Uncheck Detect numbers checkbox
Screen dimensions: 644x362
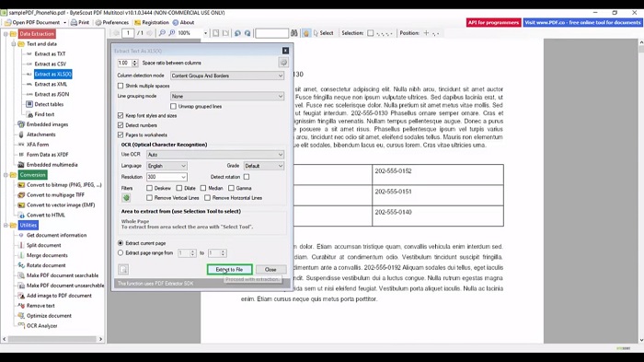121,125
